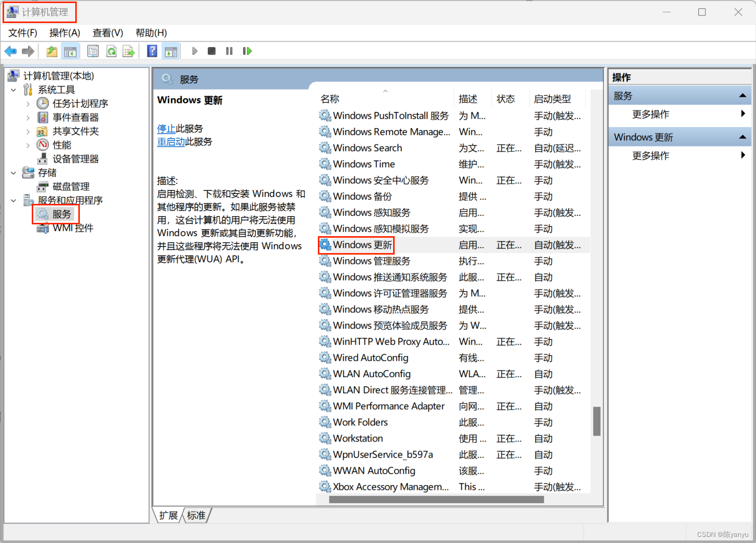Click gear icon of Workstation service
The image size is (756, 543).
click(325, 438)
